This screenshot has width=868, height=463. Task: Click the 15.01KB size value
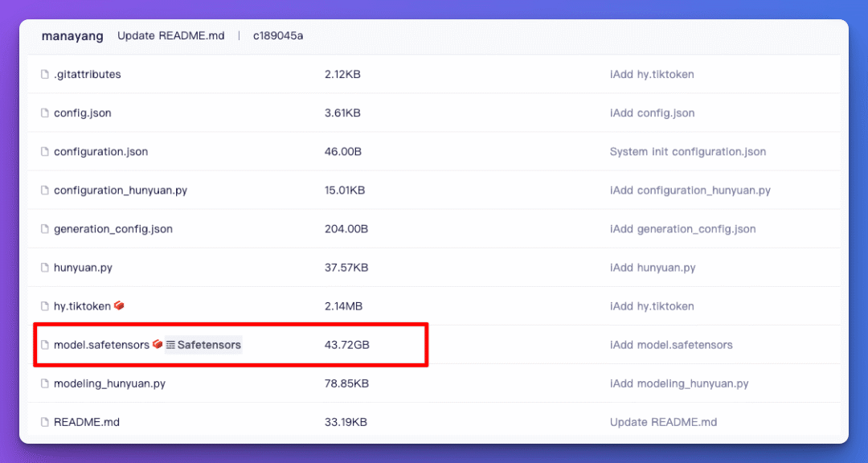click(344, 191)
